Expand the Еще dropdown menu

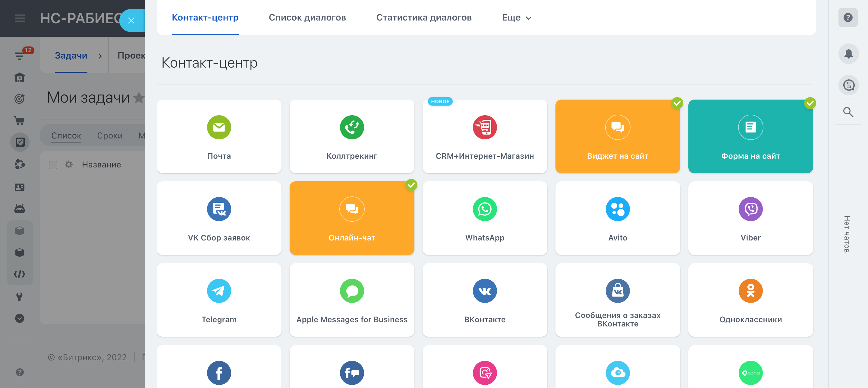517,17
